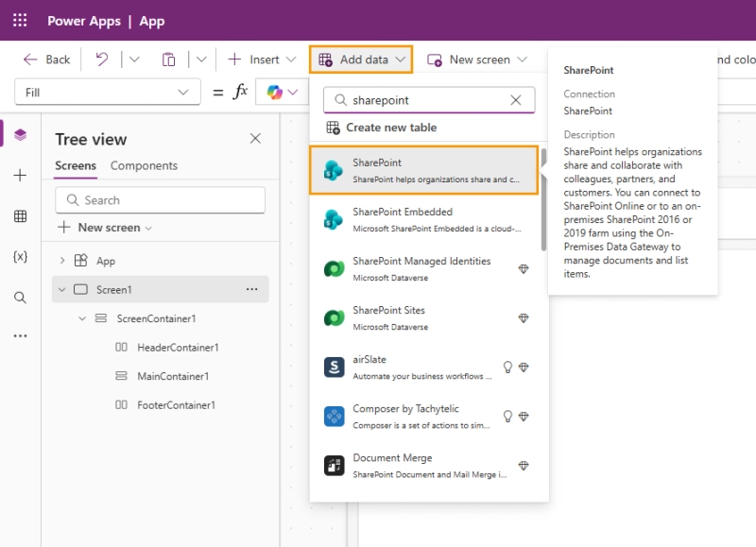The height and width of the screenshot is (547, 756).
Task: Click lightbulb icon on airSlate row
Action: click(x=507, y=368)
